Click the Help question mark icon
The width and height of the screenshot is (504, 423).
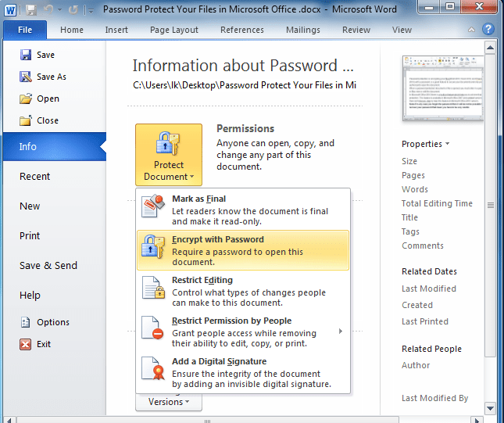tap(488, 29)
